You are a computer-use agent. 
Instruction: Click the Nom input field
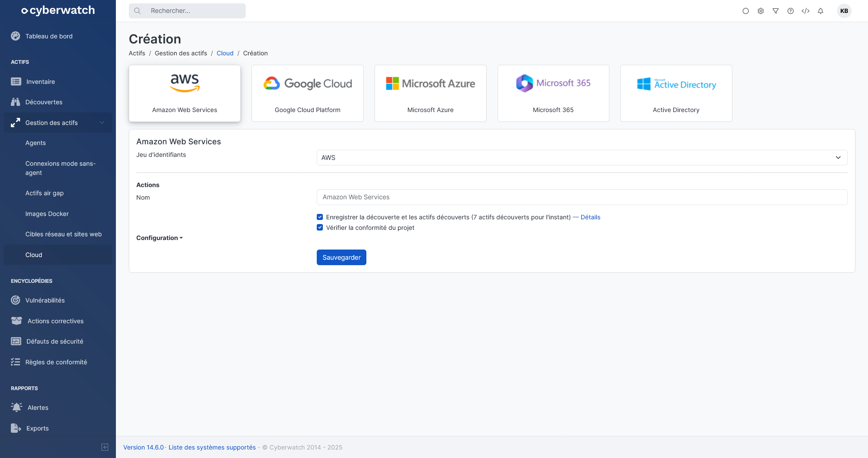point(582,197)
